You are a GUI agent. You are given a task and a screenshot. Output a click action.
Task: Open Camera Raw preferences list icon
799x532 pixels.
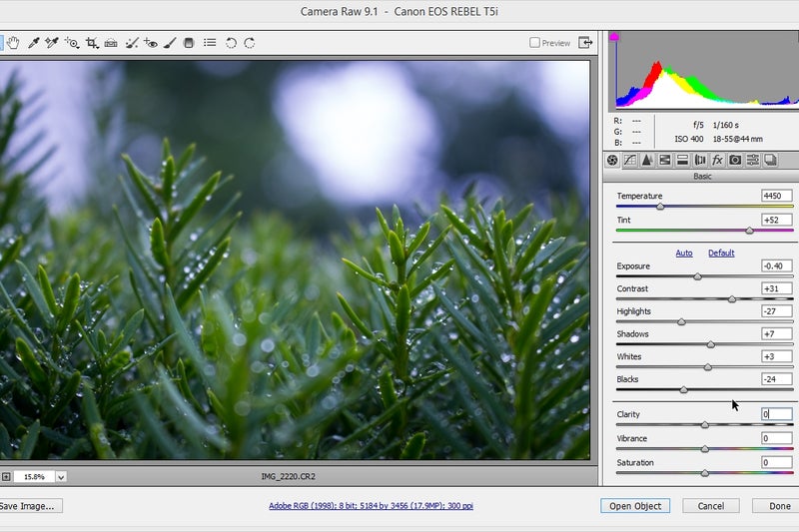coord(210,42)
